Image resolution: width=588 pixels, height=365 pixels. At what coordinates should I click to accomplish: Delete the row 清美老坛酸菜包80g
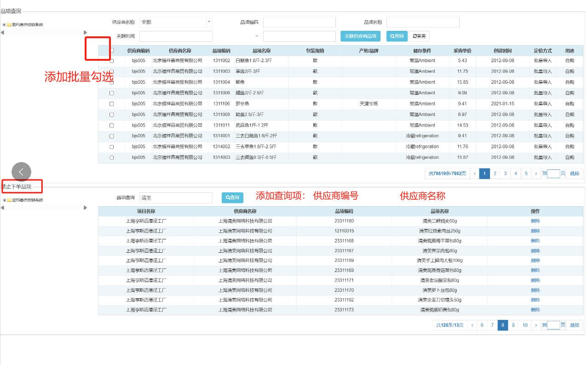535,280
